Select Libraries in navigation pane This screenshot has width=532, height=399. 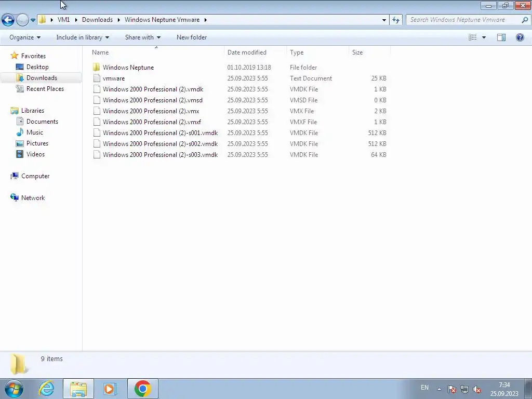(33, 111)
